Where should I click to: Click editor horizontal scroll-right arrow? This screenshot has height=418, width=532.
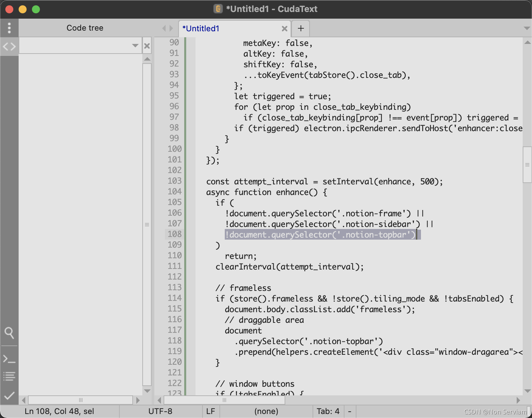click(518, 400)
